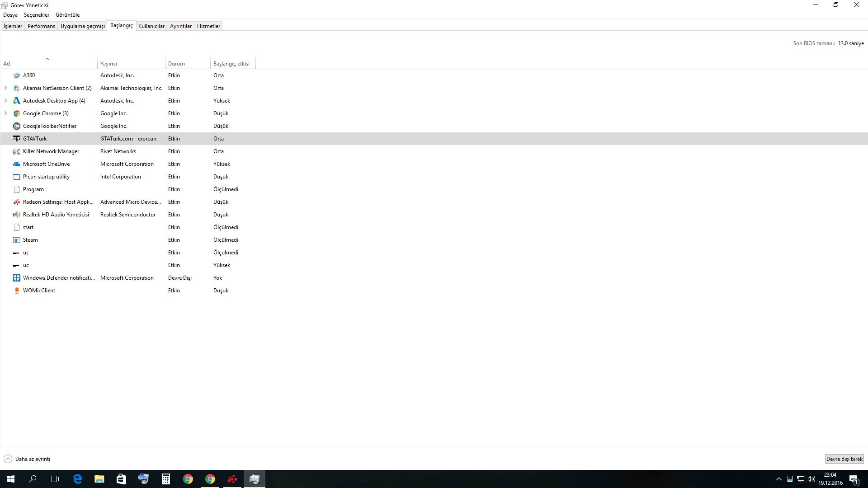Expand the Akamai NetSession Client group

tap(5, 88)
